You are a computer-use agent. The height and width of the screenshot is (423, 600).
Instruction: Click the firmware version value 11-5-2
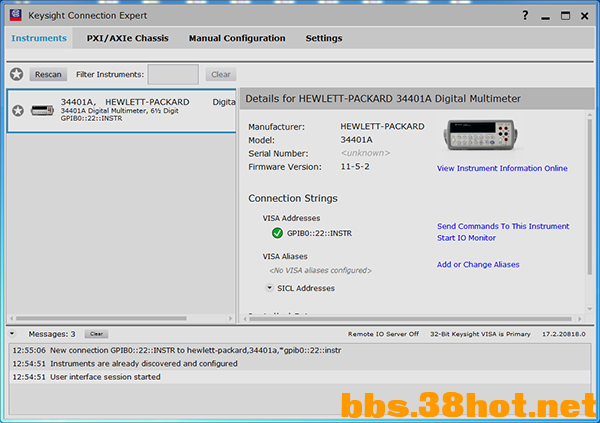coord(355,167)
